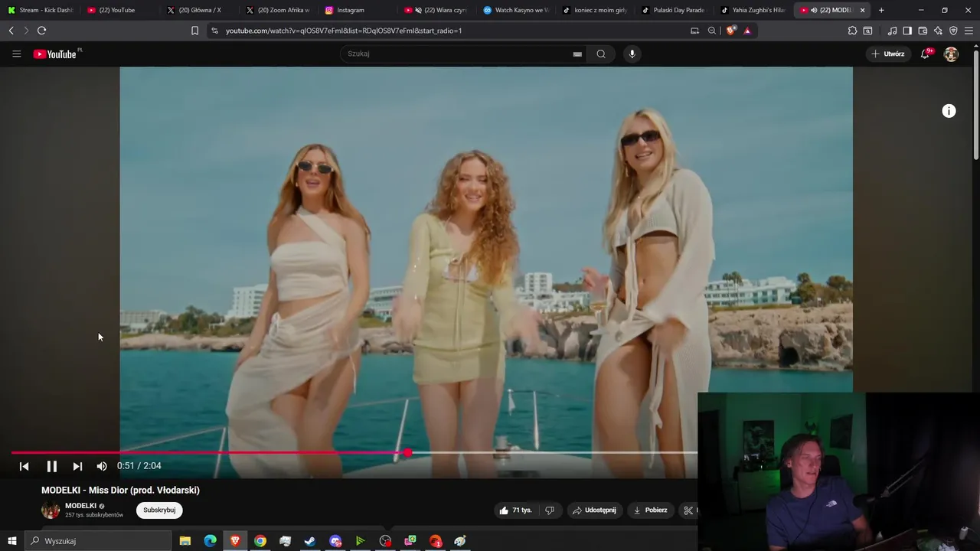Open the browser extensions puzzle icon

pyautogui.click(x=852, y=31)
